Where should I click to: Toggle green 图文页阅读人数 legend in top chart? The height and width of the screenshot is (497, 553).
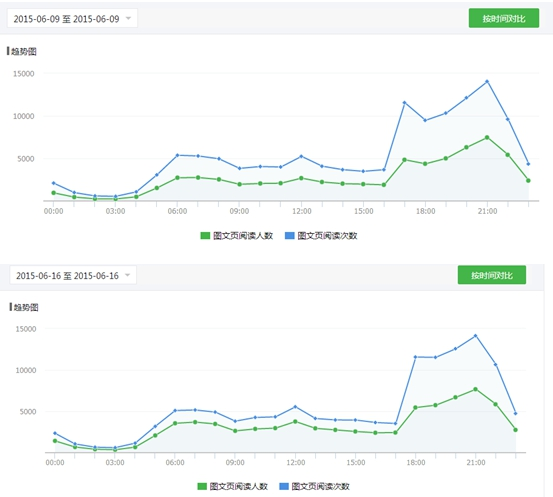point(237,236)
